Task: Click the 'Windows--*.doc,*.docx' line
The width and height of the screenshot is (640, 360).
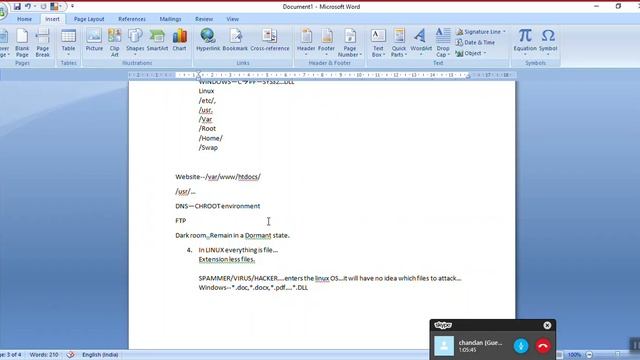Action: (253, 288)
